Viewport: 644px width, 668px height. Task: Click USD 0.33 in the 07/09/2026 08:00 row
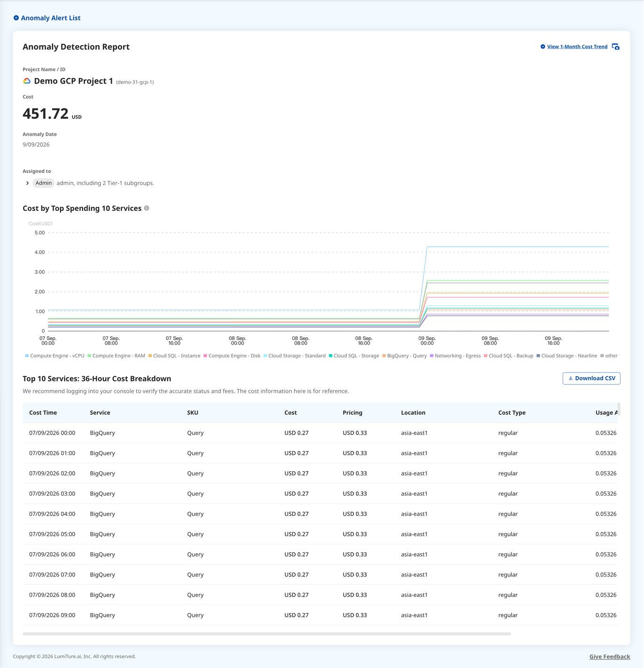point(355,595)
